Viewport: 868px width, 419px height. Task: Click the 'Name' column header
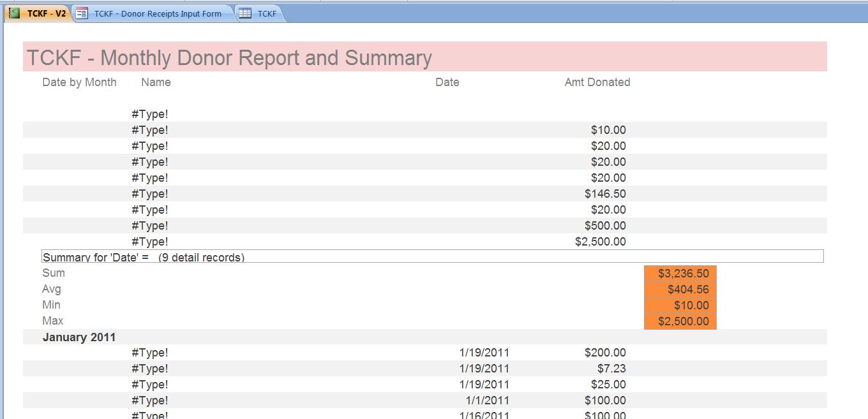coord(156,82)
